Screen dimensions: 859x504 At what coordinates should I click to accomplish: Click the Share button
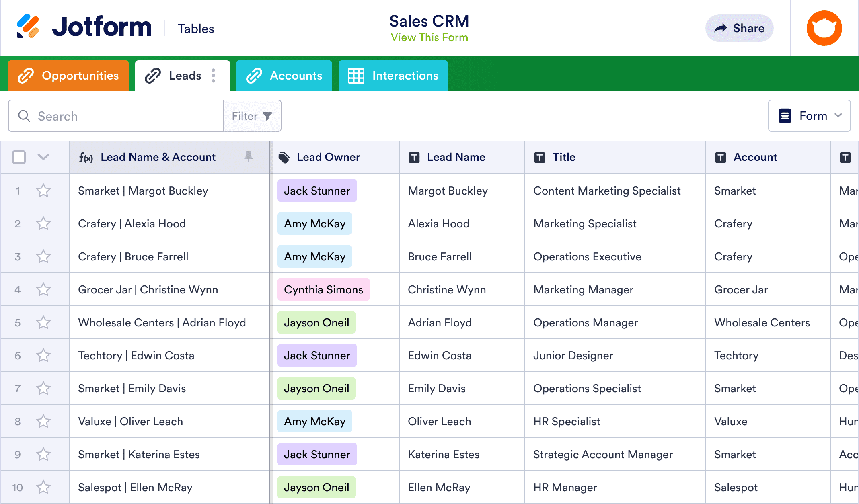pyautogui.click(x=739, y=28)
